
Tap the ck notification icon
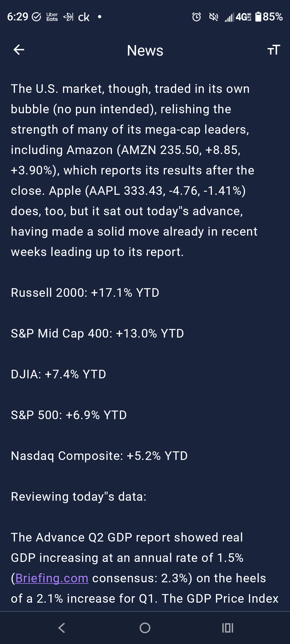point(84,17)
